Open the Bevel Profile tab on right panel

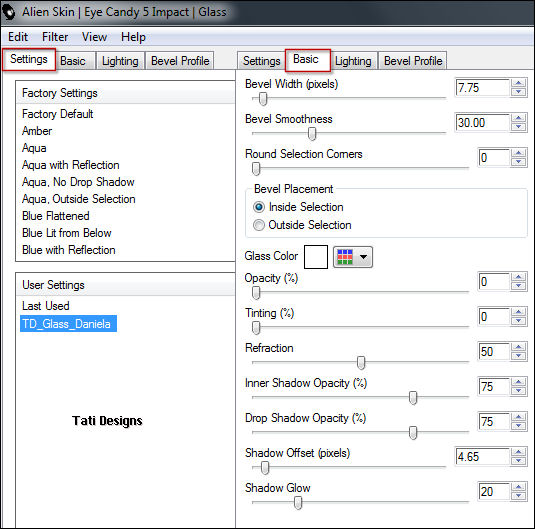point(413,61)
